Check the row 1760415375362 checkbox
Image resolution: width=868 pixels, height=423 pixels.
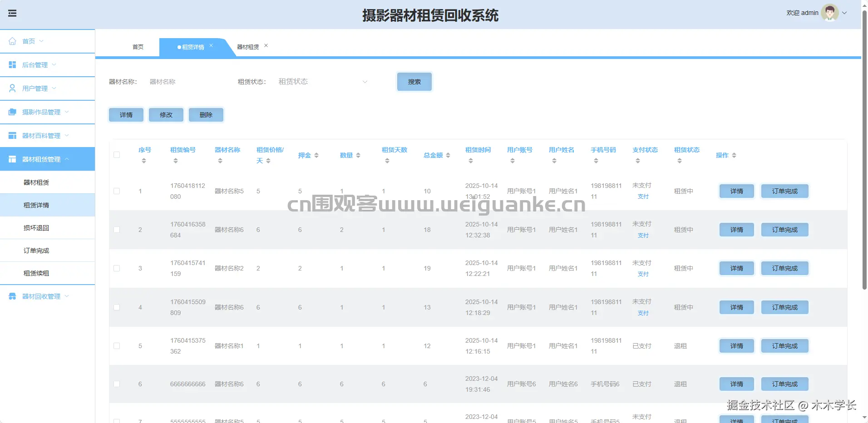(117, 346)
